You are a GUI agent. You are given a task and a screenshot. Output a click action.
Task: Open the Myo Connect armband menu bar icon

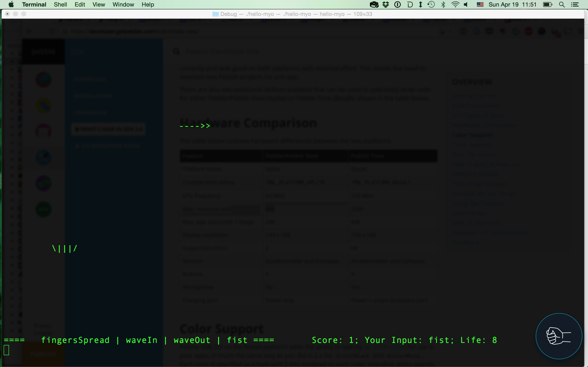pos(374,4)
